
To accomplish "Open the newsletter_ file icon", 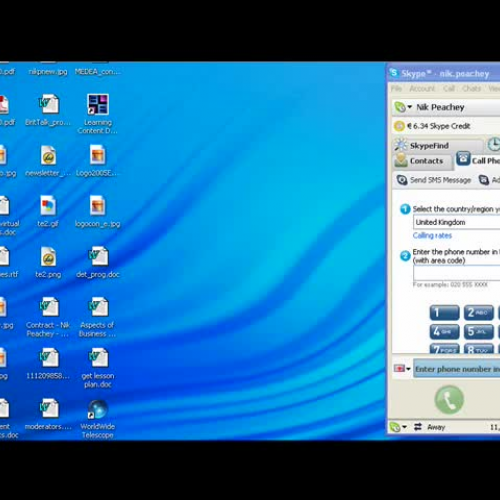I will [x=49, y=155].
